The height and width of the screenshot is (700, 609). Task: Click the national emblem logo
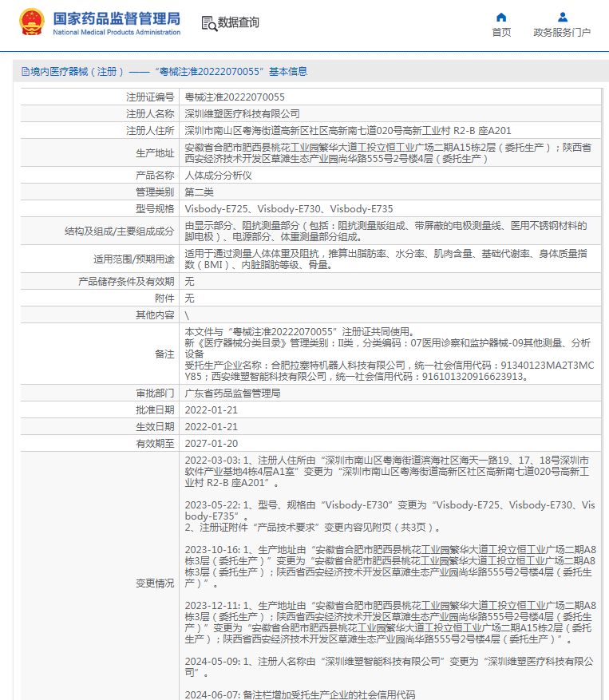click(x=32, y=22)
